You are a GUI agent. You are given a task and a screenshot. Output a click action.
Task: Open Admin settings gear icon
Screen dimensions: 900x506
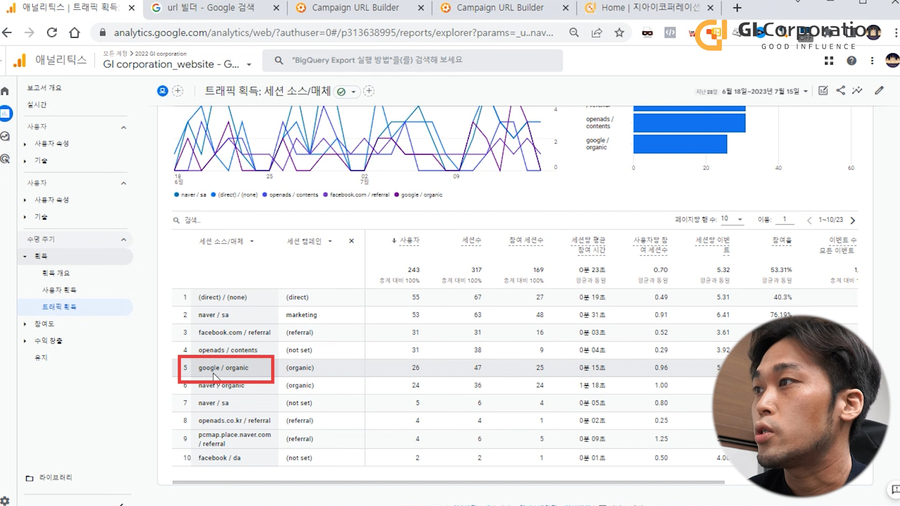[5, 501]
